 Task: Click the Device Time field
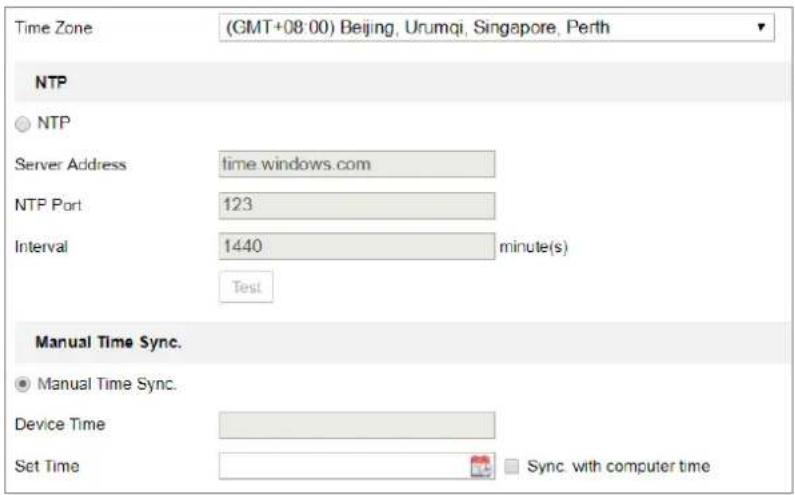pos(357,425)
